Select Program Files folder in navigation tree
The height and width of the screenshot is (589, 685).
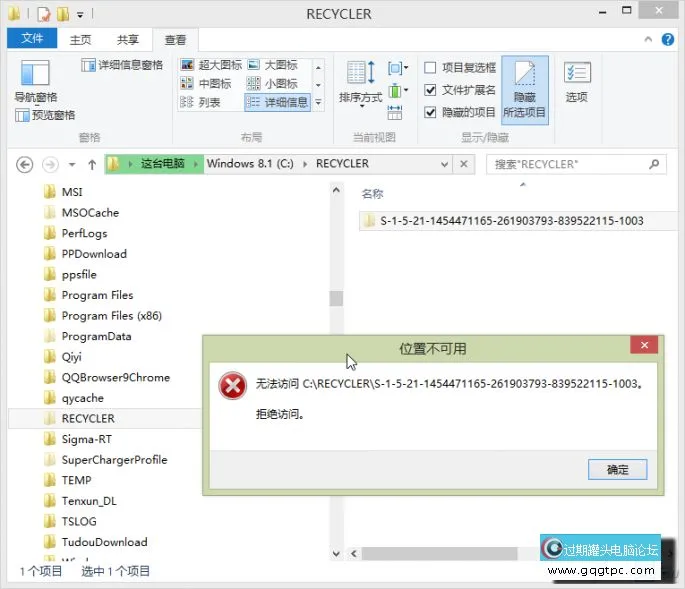[97, 295]
